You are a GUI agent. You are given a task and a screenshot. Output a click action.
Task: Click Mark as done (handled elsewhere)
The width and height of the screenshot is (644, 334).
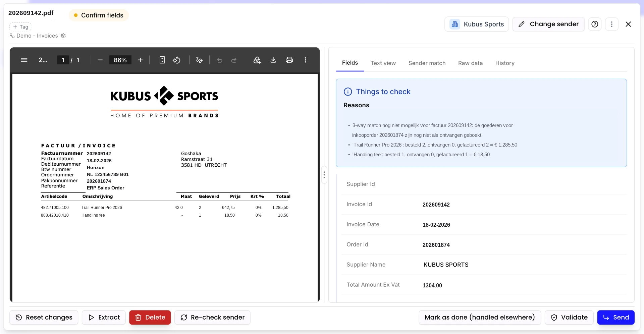point(480,317)
